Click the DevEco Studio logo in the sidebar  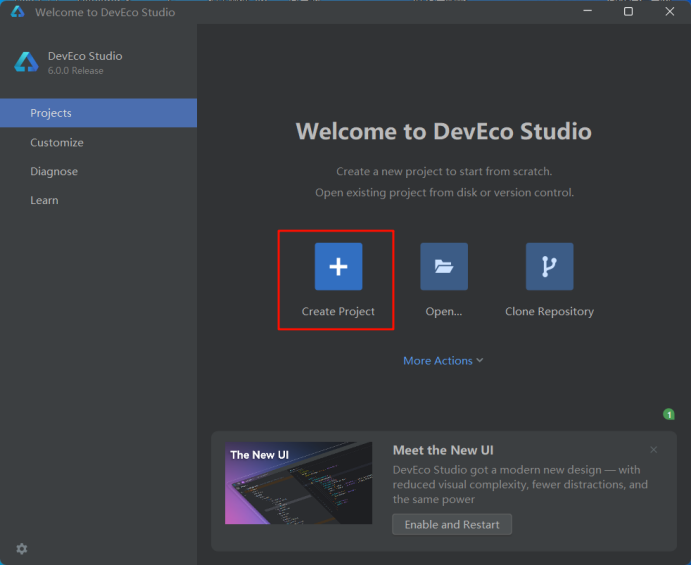click(x=26, y=62)
